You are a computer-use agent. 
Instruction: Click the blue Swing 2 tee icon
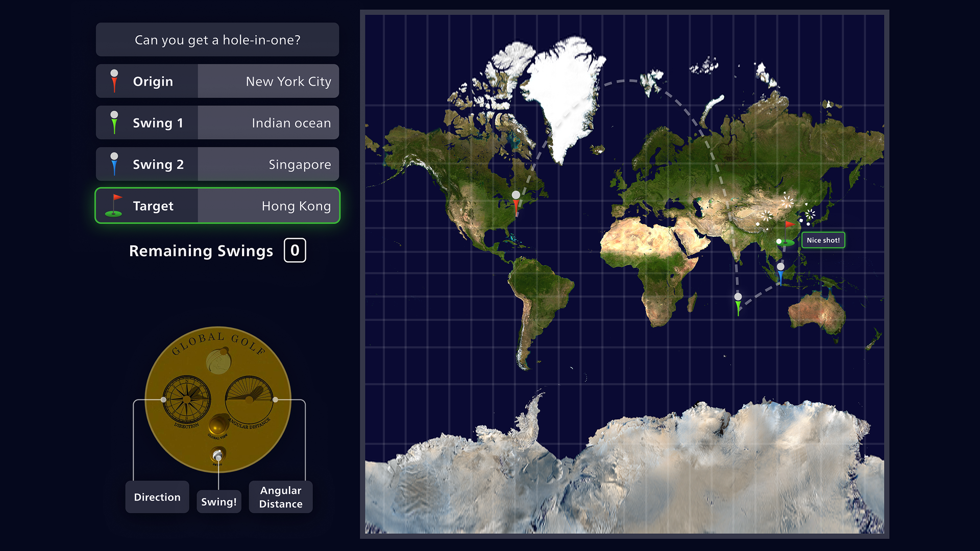[x=114, y=164]
